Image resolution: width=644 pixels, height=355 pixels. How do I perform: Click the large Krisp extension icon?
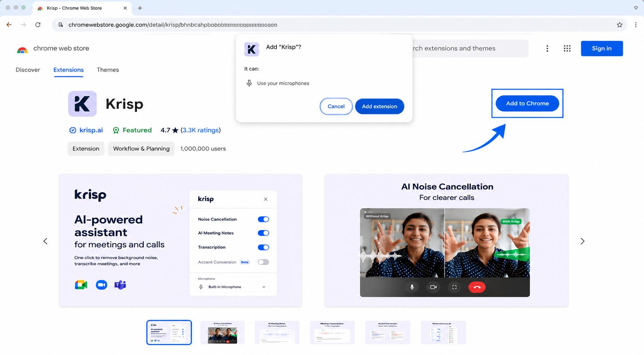pyautogui.click(x=82, y=104)
